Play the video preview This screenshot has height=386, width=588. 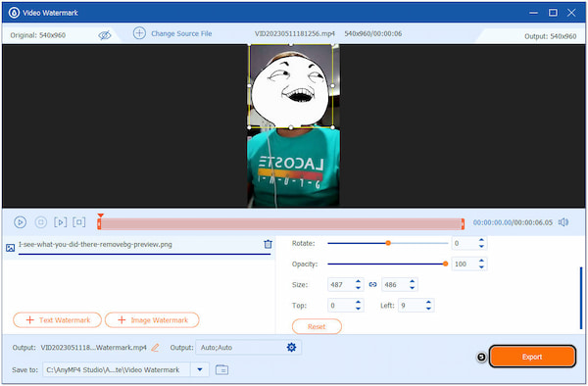(x=20, y=222)
